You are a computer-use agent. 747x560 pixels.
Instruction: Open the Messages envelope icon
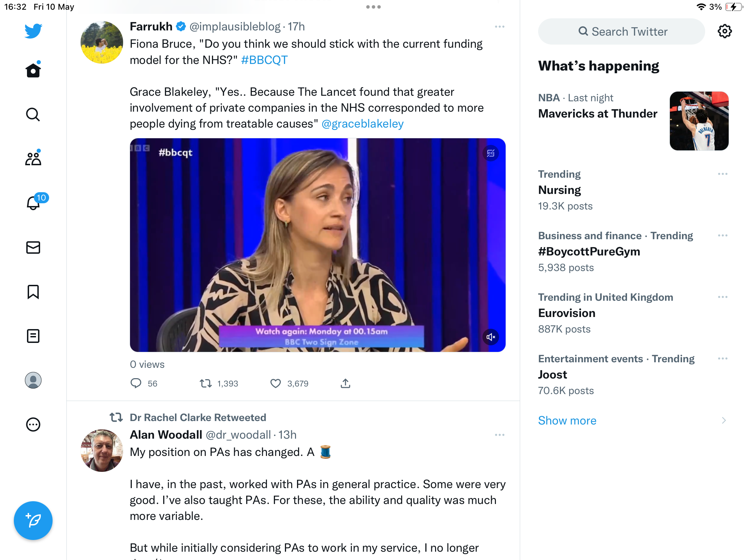(x=33, y=248)
